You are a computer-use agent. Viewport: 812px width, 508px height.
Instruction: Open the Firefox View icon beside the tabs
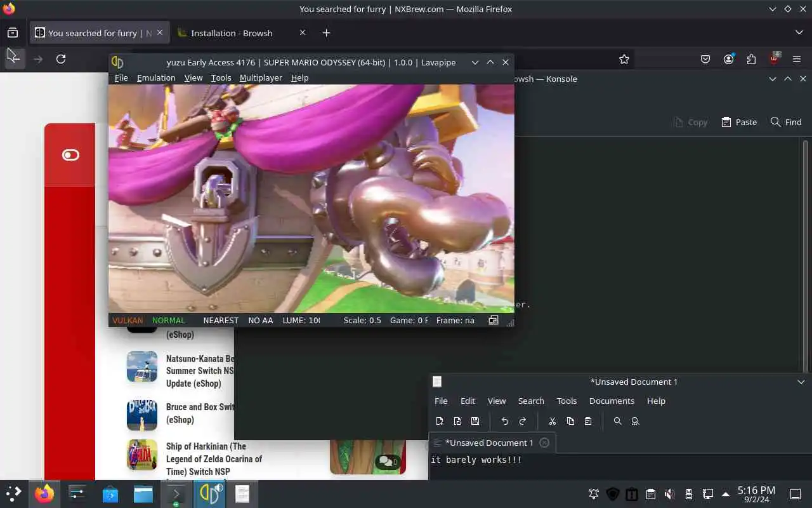pos(13,32)
